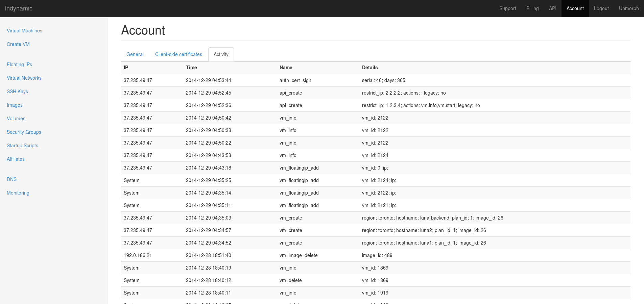Go to Billing in the top navbar
This screenshot has height=304, width=644.
tap(532, 8)
